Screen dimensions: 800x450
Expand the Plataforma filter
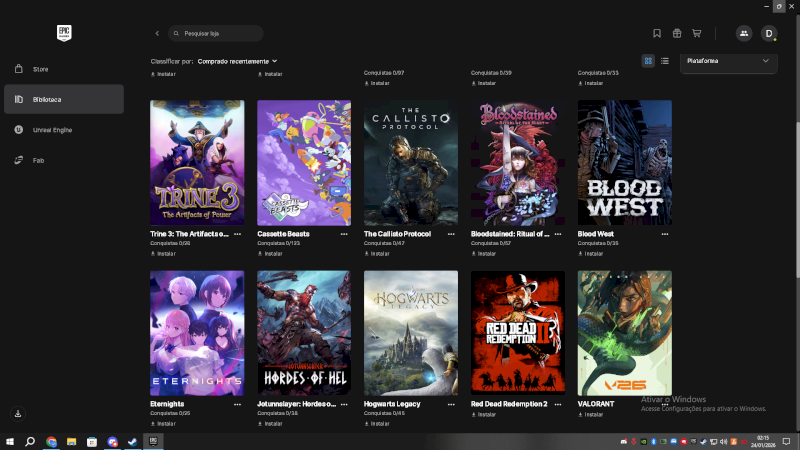click(728, 61)
